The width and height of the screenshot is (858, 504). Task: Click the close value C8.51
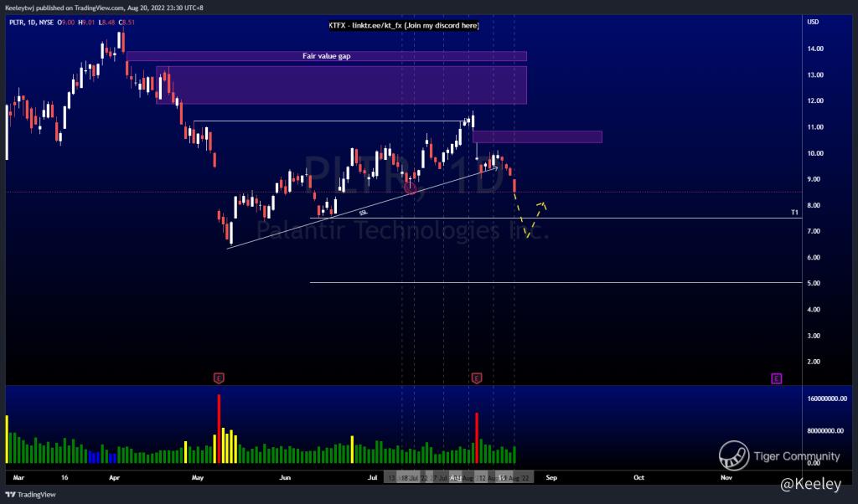(x=127, y=23)
